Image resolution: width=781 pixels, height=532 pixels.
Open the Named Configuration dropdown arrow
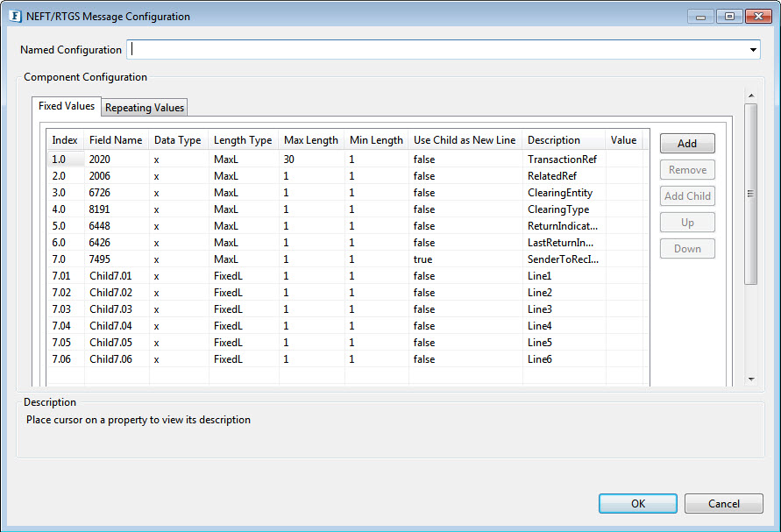[x=753, y=50]
